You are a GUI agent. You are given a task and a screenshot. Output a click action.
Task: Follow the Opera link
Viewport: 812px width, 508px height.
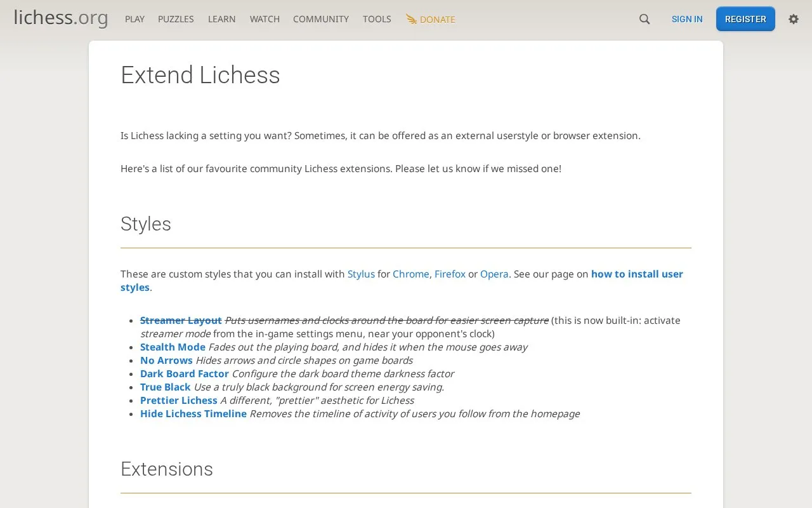click(x=494, y=274)
